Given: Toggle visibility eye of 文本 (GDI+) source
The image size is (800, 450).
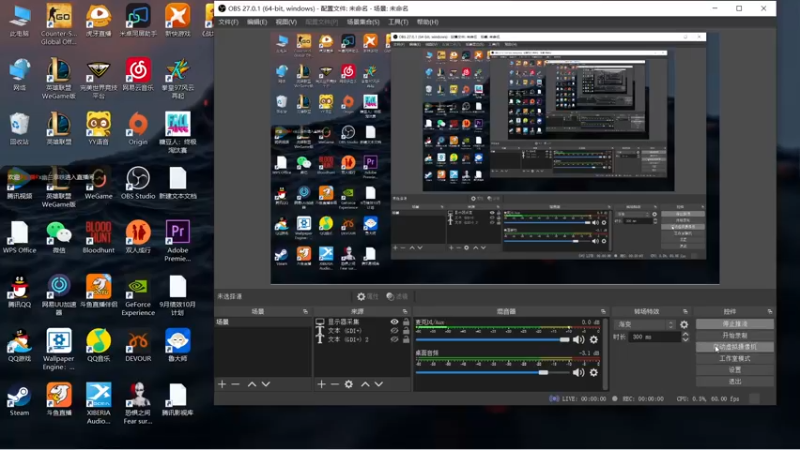Looking at the screenshot, I should click(x=394, y=331).
